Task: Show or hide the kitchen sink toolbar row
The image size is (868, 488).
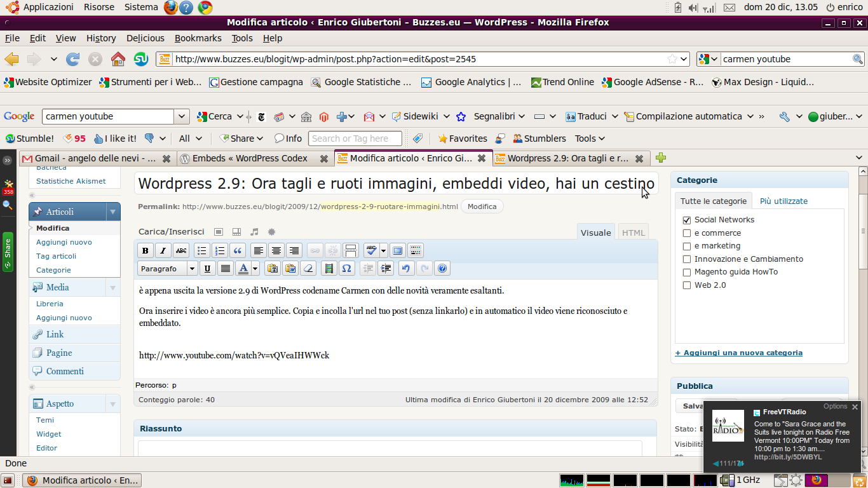Action: coord(415,250)
